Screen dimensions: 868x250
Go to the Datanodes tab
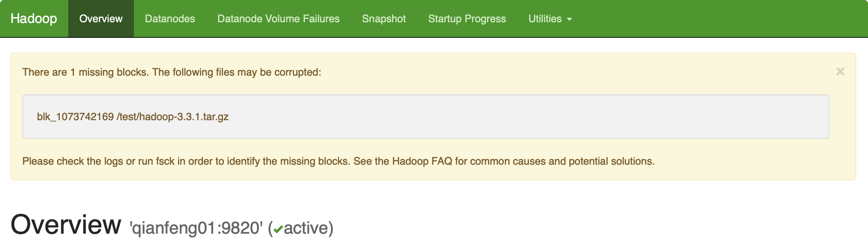coord(170,19)
